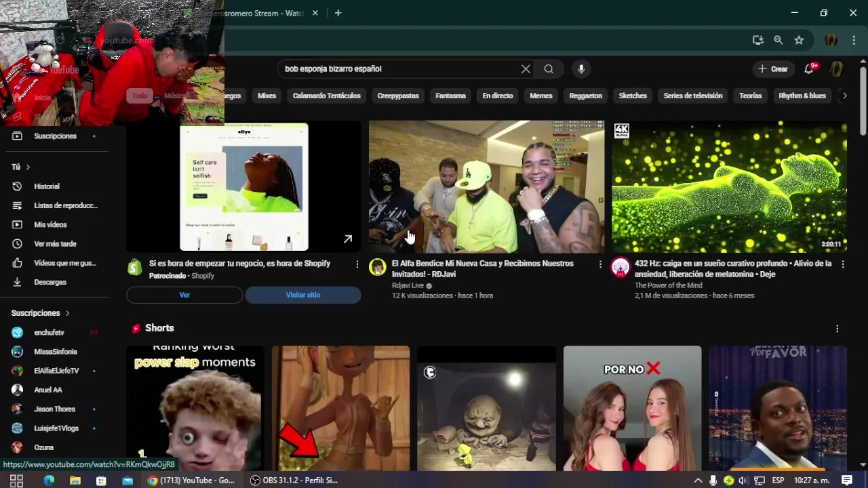Open the Rdjavi Live channel avatar

pyautogui.click(x=377, y=267)
